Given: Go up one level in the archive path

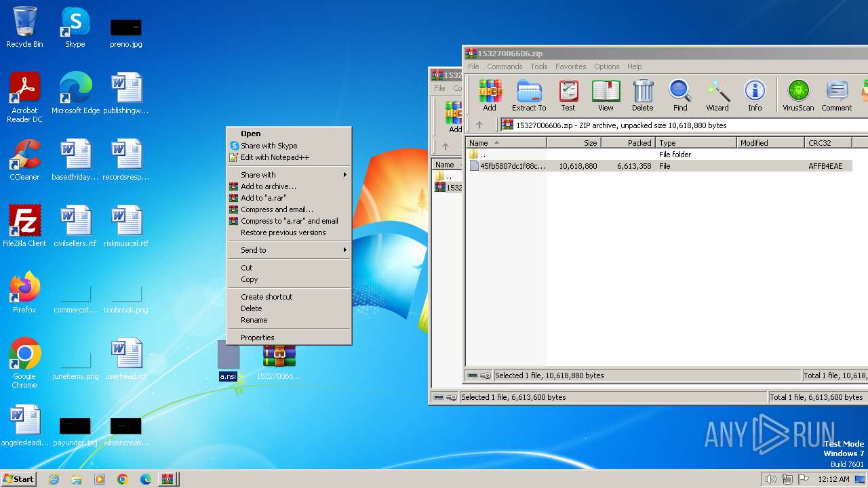Looking at the screenshot, I should (x=479, y=125).
